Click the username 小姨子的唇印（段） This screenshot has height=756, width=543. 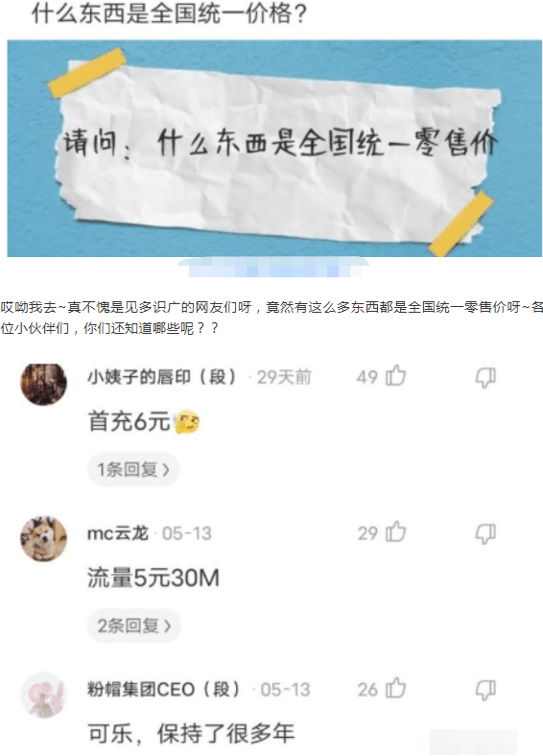(162, 376)
